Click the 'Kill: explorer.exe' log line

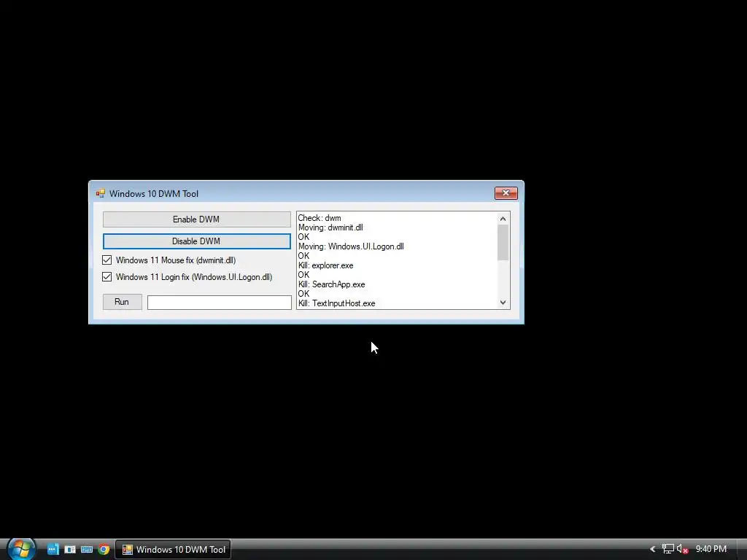tap(326, 265)
